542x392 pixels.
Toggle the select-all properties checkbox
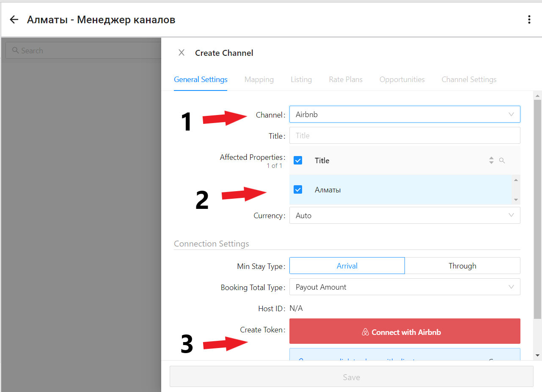(x=298, y=160)
